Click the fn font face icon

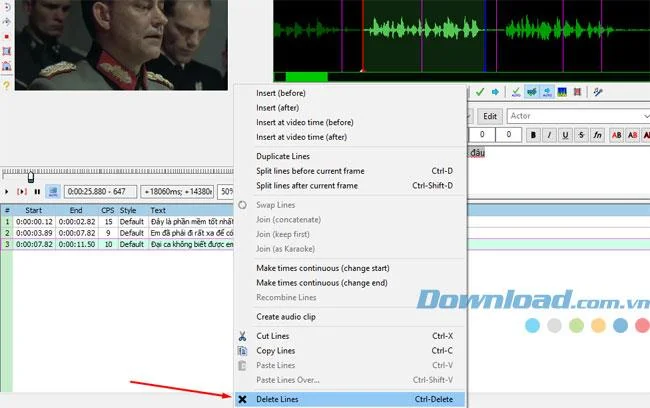pos(597,135)
